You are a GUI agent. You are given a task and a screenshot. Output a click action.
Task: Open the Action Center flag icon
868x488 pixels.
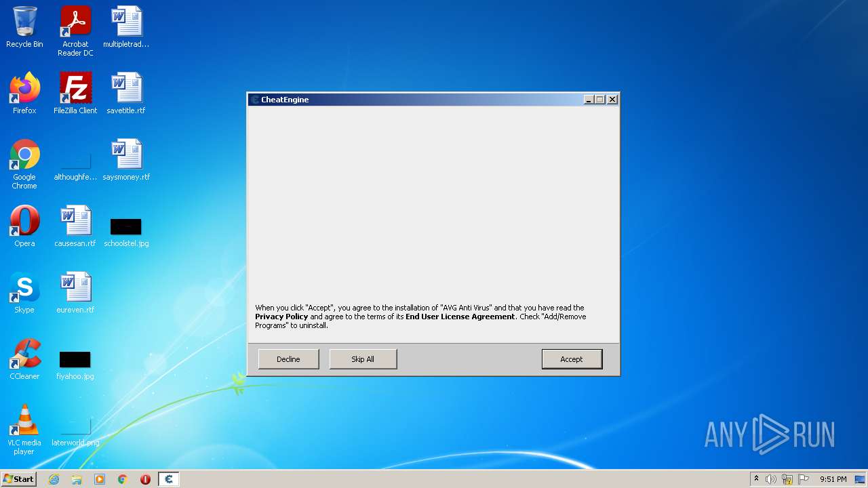804,479
